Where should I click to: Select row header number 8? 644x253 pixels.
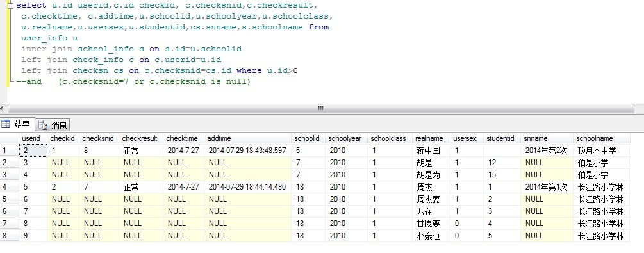click(10, 236)
